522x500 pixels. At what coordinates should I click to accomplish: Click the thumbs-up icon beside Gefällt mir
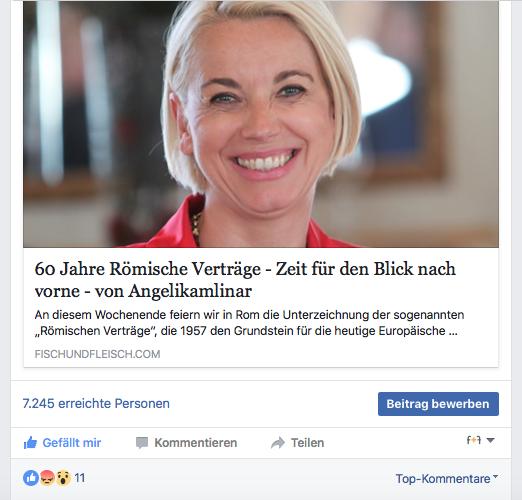pos(30,443)
